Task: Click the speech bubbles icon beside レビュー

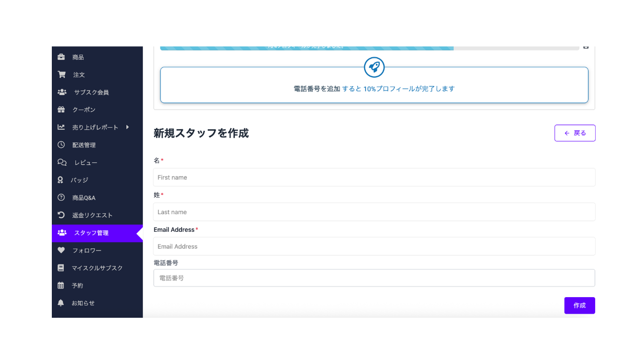Action: tap(62, 162)
